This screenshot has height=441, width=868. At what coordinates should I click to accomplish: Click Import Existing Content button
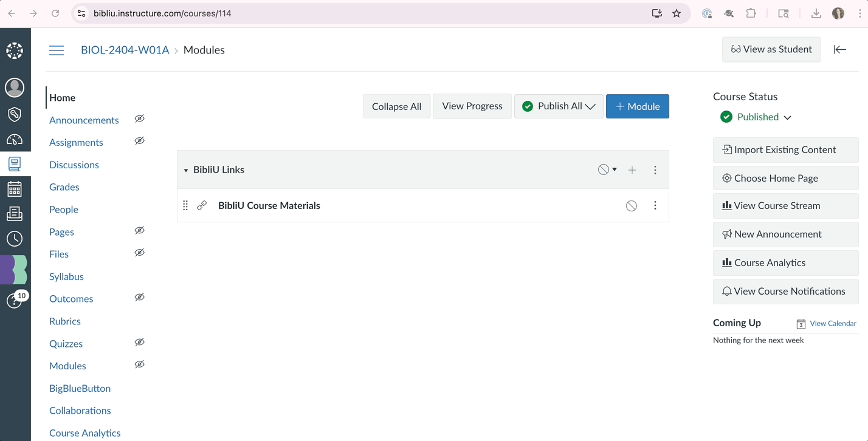click(785, 150)
